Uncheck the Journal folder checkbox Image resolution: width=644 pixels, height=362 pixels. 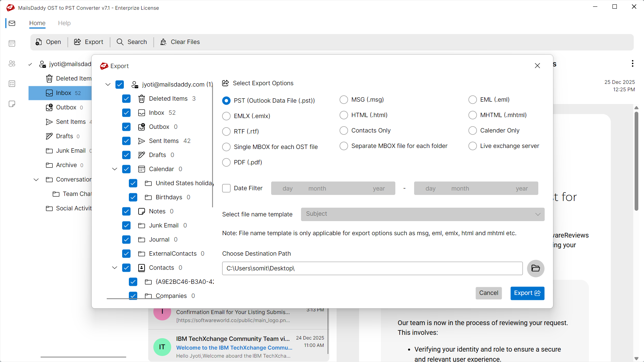(x=126, y=240)
